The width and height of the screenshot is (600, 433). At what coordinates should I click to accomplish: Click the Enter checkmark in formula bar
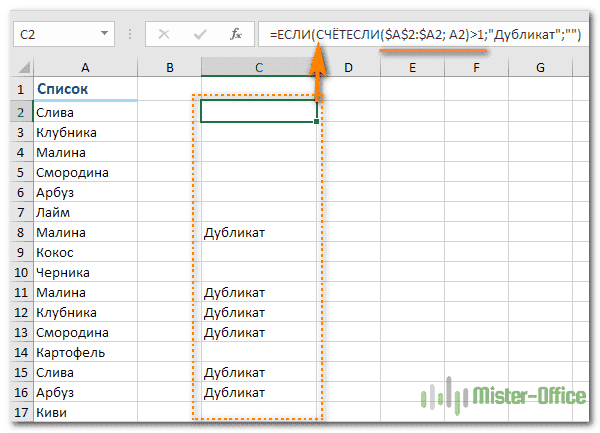(201, 33)
